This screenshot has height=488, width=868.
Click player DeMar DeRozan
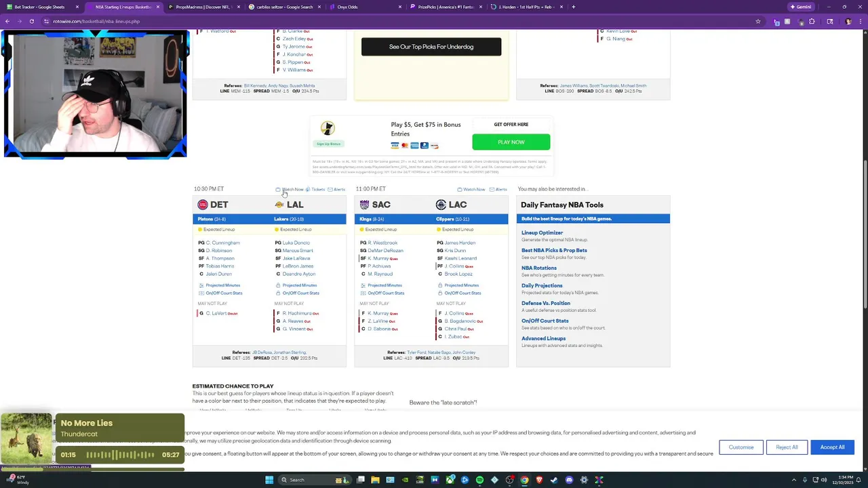[x=386, y=251]
